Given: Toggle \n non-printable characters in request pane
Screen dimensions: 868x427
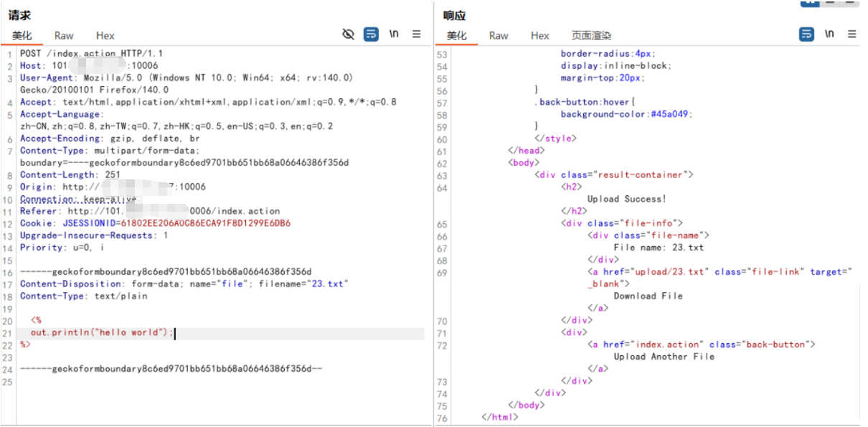Looking at the screenshot, I should (394, 34).
